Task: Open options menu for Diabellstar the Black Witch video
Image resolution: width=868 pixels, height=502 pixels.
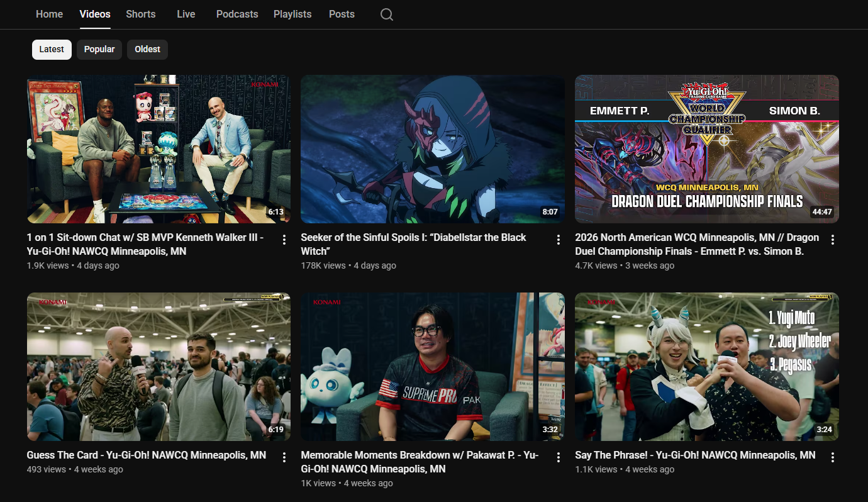Action: point(558,240)
